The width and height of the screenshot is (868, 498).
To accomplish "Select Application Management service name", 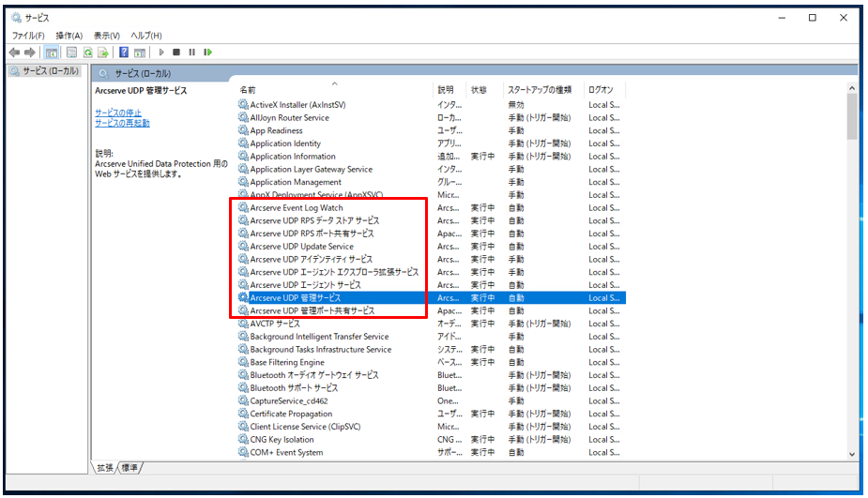I will pos(296,182).
